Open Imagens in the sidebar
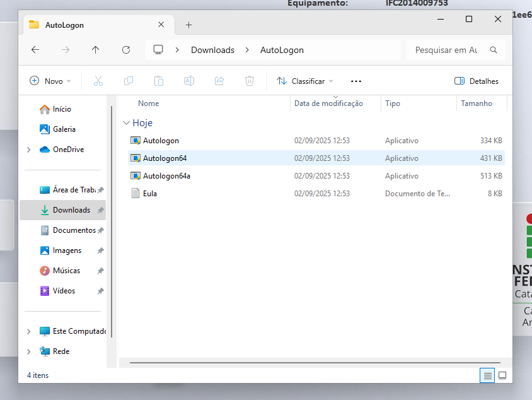 63,250
